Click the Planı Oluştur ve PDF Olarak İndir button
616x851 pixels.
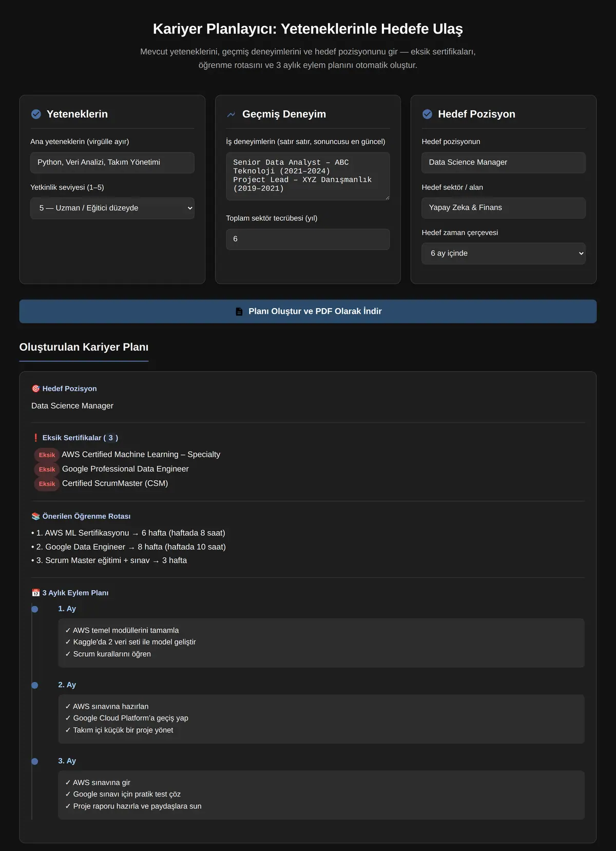tap(308, 311)
